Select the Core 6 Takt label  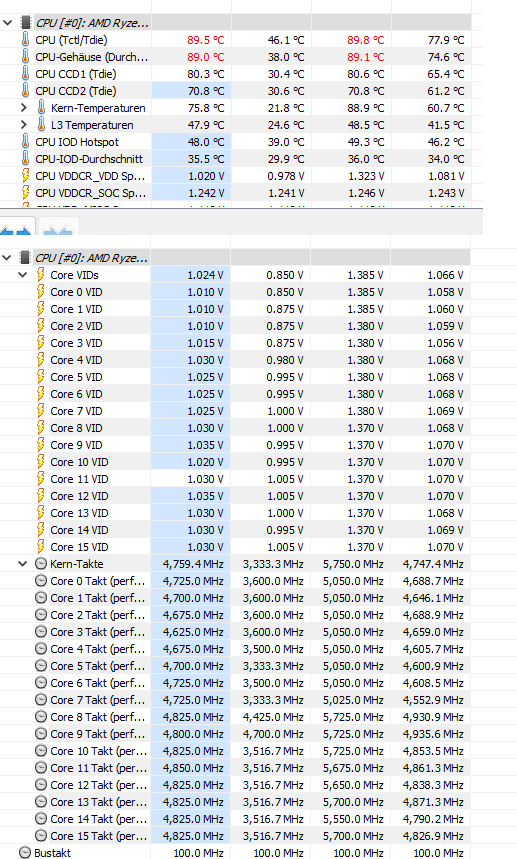click(x=98, y=683)
